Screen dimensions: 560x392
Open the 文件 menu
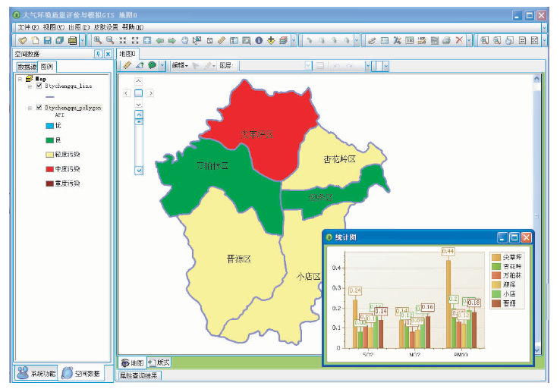point(27,27)
